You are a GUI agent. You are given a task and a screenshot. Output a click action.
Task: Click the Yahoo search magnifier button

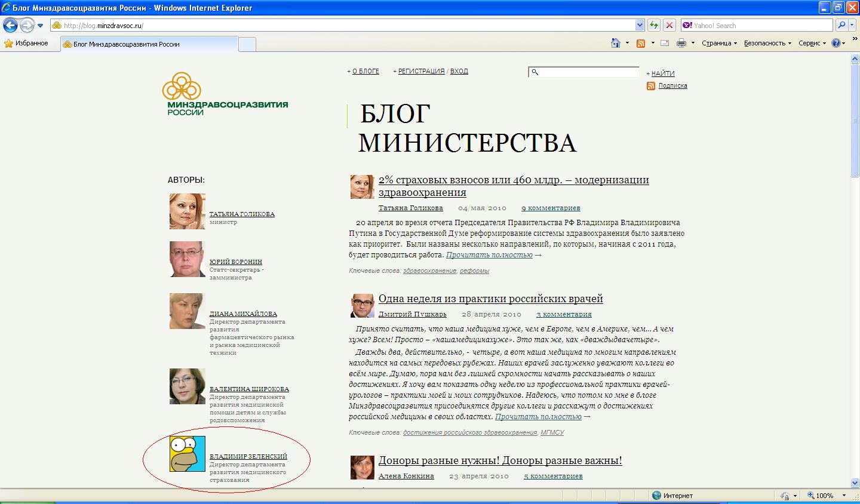pos(841,25)
